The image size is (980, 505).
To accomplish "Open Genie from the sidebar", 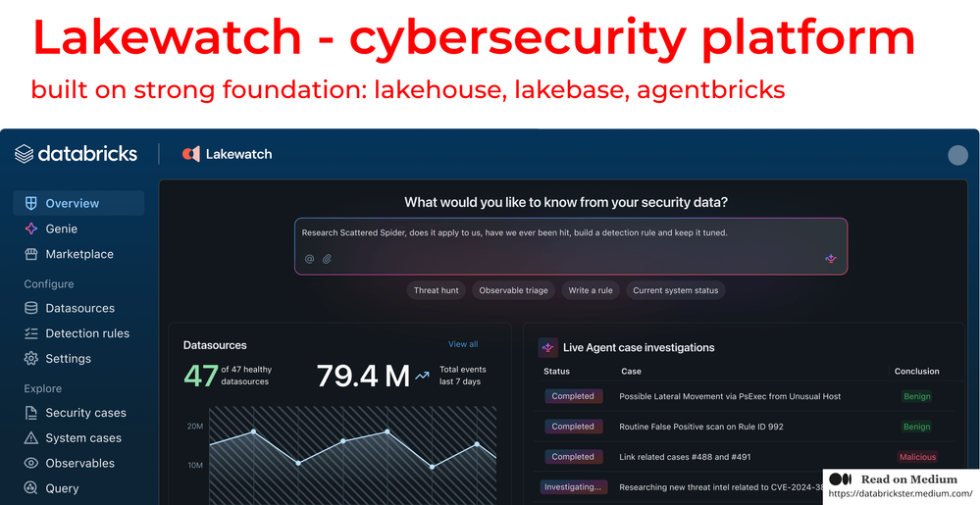I will [61, 228].
